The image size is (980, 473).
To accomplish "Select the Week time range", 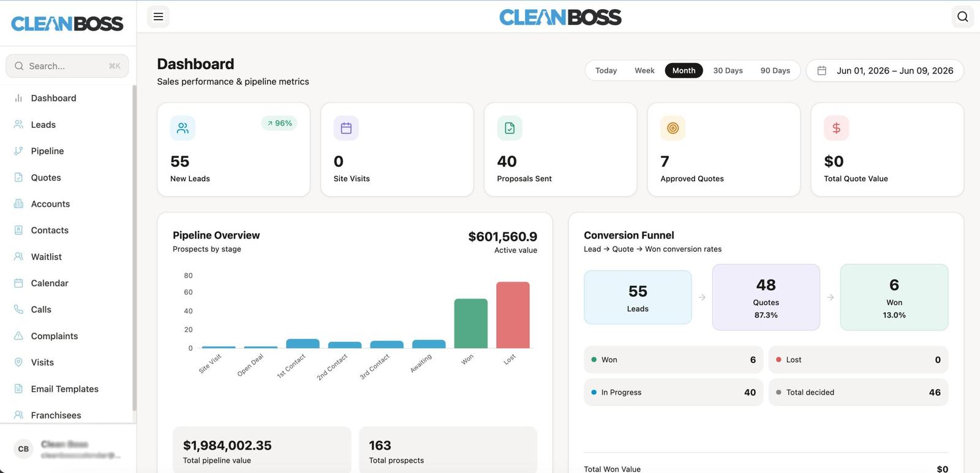I will tap(644, 70).
